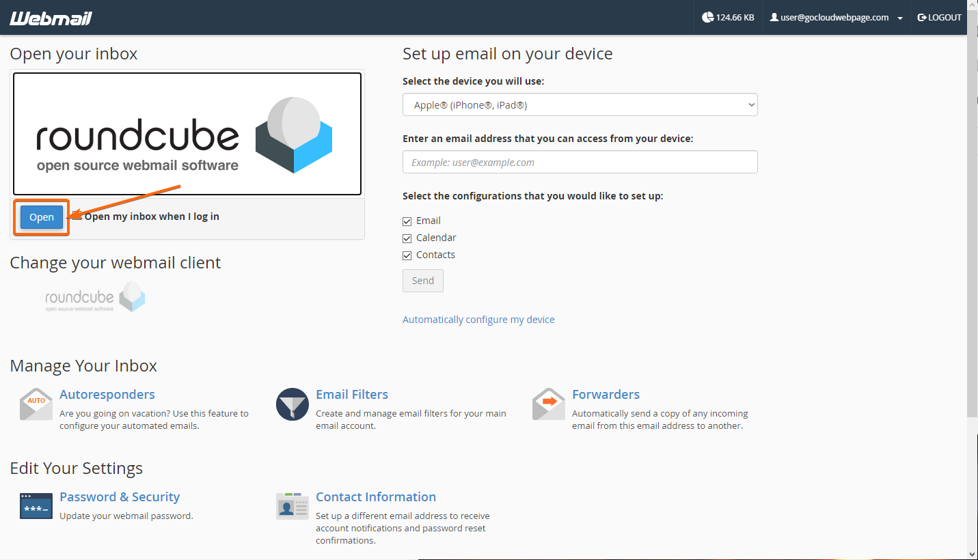Screen dimensions: 978x560
Task: Click the Send button
Action: coord(423,281)
